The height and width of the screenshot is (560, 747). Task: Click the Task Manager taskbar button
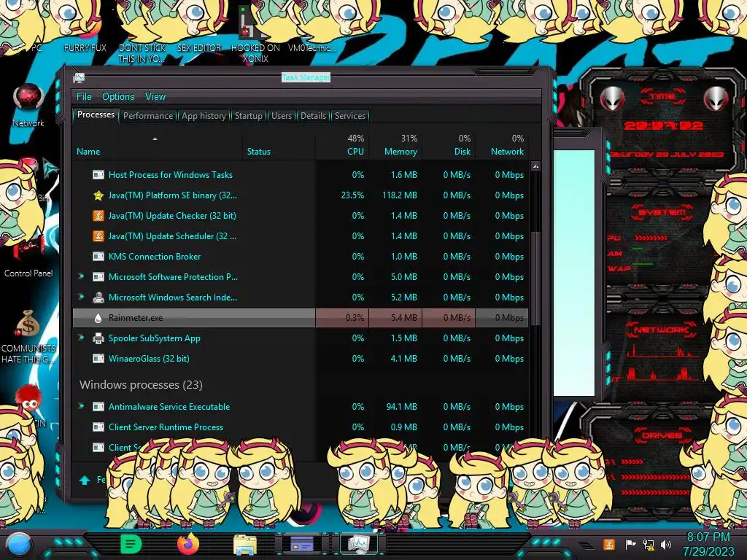359,544
